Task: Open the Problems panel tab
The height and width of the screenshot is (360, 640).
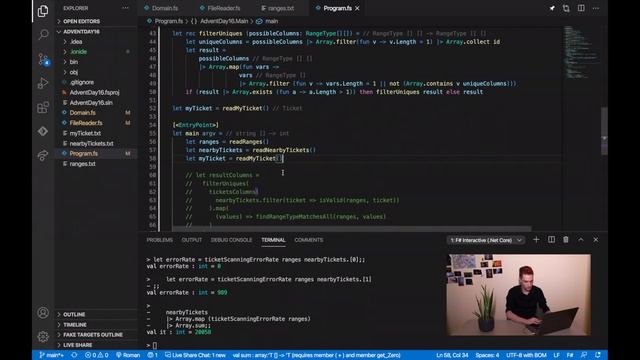Action: pos(160,240)
